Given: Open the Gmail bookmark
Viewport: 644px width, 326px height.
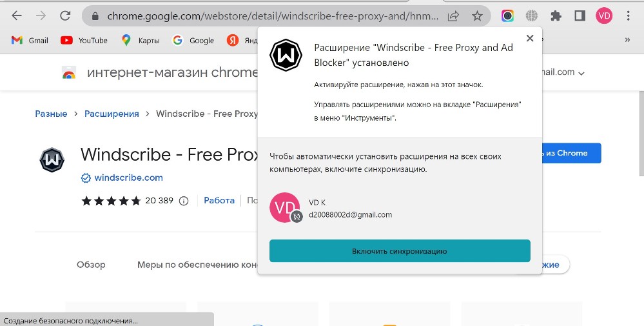Looking at the screenshot, I should (30, 40).
